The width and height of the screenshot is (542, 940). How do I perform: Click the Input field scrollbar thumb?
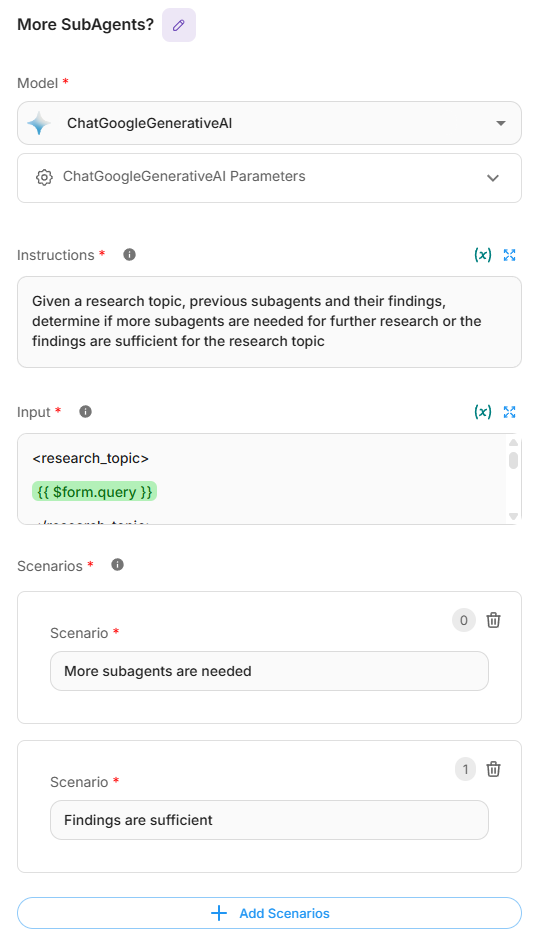pyautogui.click(x=513, y=460)
